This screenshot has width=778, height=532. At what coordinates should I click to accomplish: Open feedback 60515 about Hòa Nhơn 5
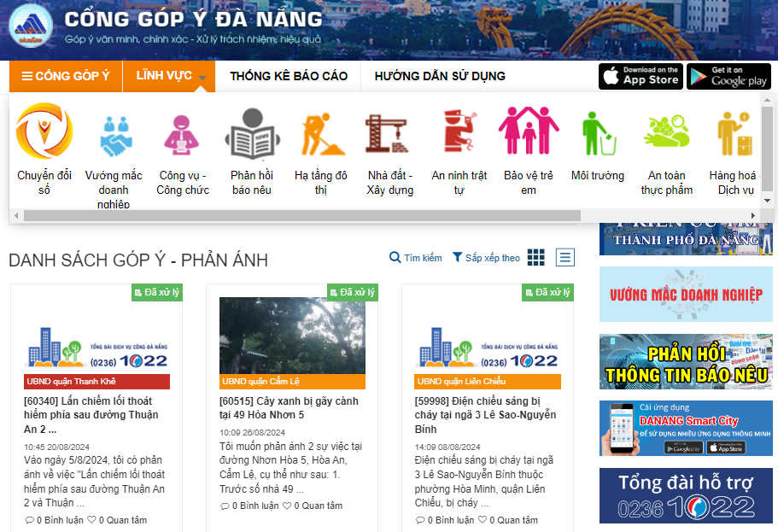point(289,408)
